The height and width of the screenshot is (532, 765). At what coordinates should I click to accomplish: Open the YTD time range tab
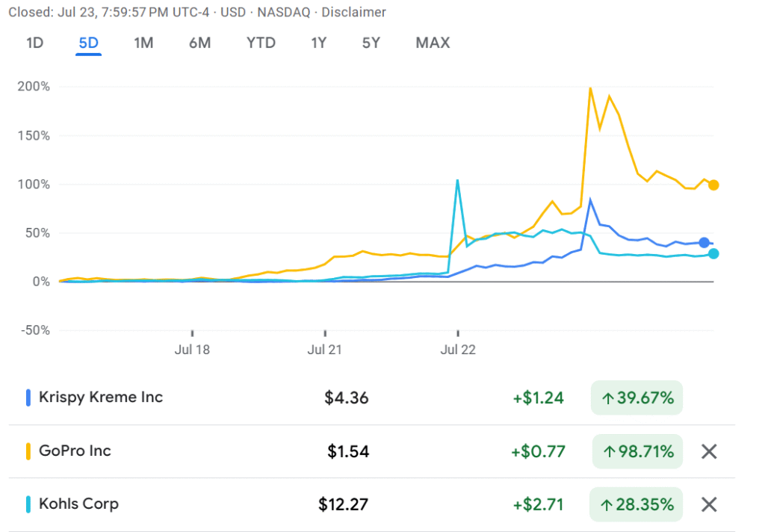coord(261,43)
